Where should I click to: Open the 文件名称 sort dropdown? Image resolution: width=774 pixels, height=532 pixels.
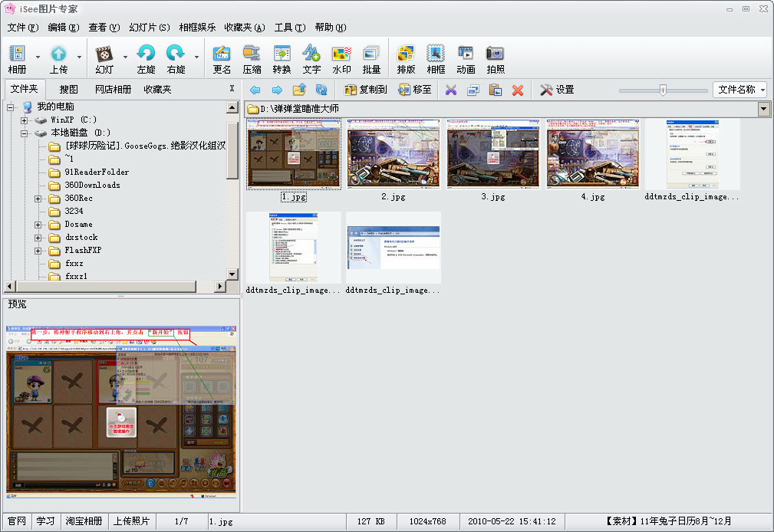click(739, 90)
